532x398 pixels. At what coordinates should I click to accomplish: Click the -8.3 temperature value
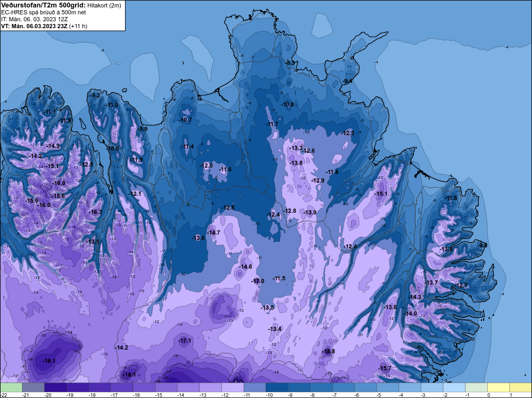coord(291,63)
